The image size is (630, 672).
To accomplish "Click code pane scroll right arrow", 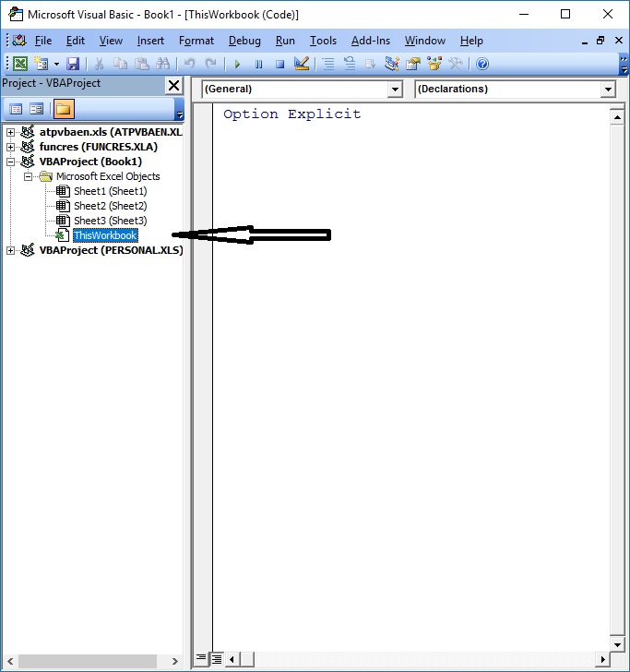I will pos(602,659).
